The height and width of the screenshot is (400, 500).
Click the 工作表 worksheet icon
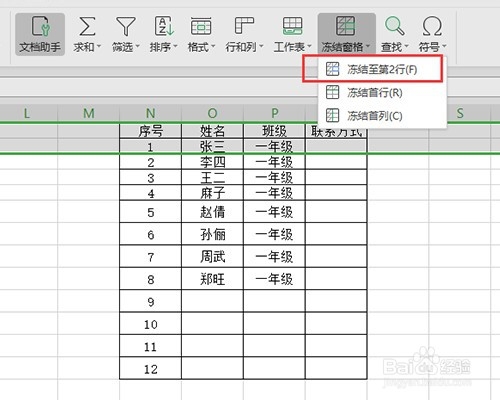292,26
